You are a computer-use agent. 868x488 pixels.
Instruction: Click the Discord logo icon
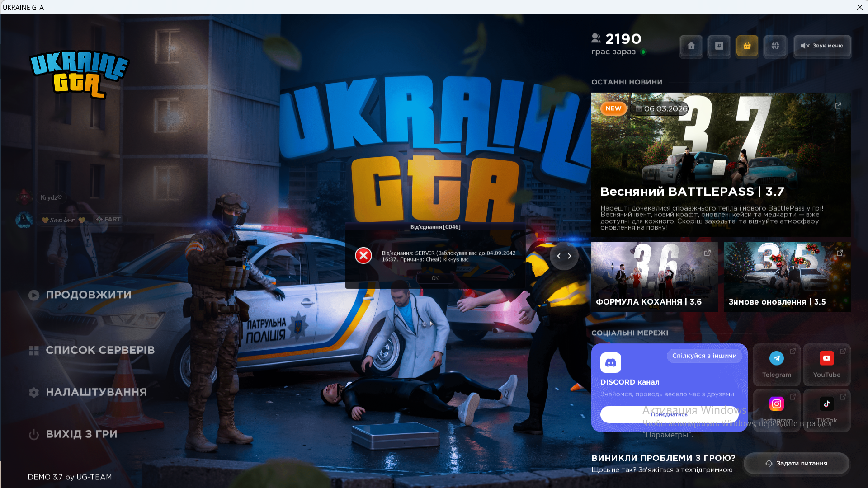tap(611, 363)
